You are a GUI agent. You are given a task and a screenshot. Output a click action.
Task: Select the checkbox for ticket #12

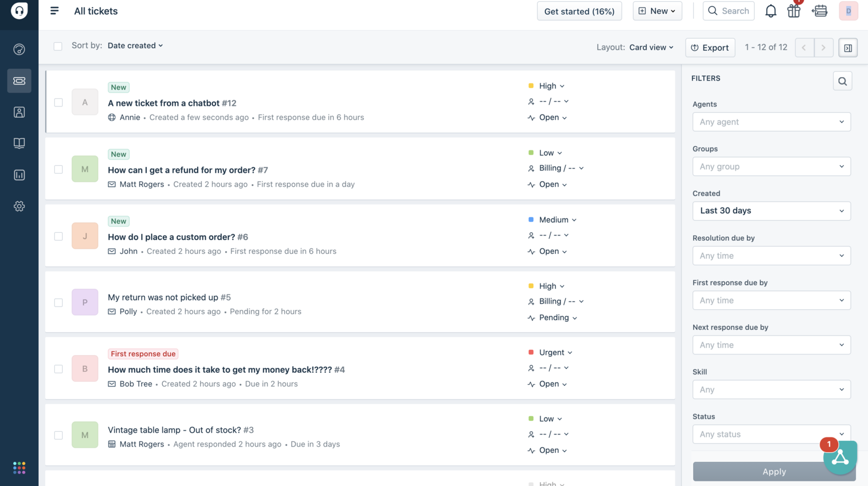pos(58,103)
